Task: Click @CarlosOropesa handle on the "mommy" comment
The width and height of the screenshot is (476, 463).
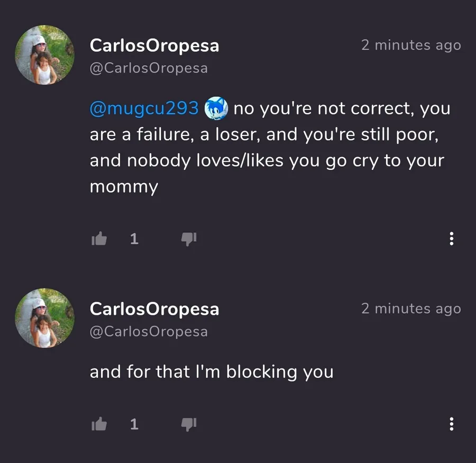Action: (149, 68)
